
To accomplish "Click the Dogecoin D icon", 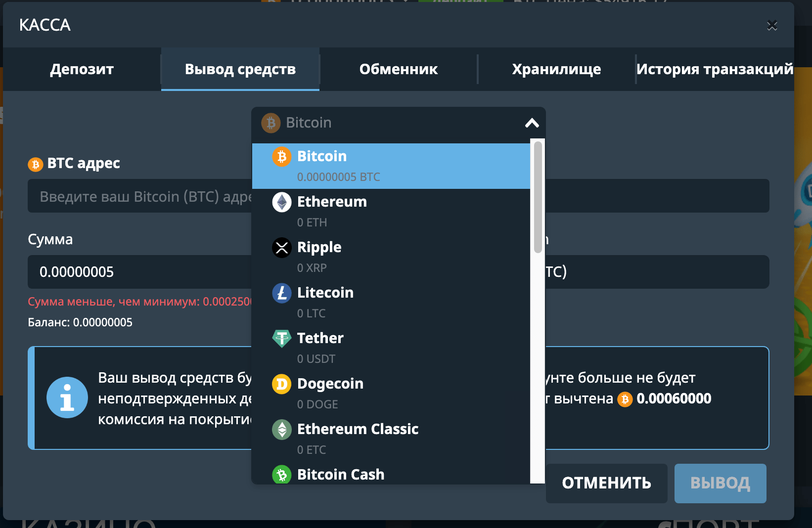I will (282, 384).
